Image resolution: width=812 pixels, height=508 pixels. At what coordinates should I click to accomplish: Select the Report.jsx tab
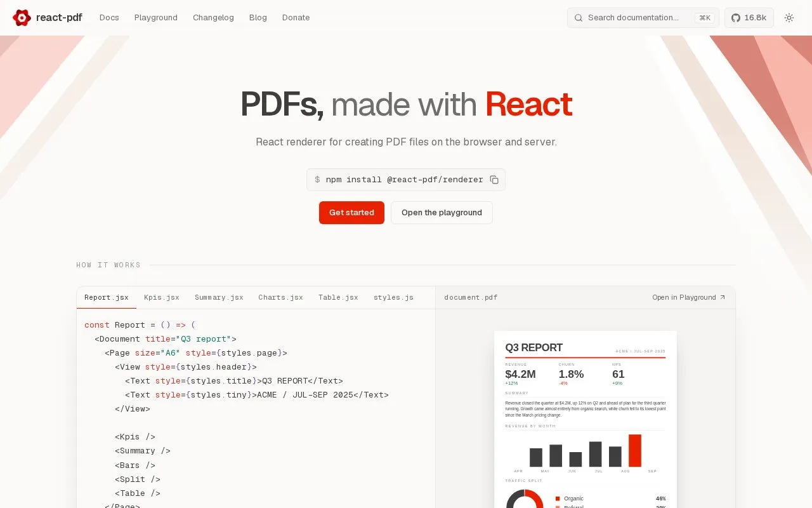[x=107, y=297]
